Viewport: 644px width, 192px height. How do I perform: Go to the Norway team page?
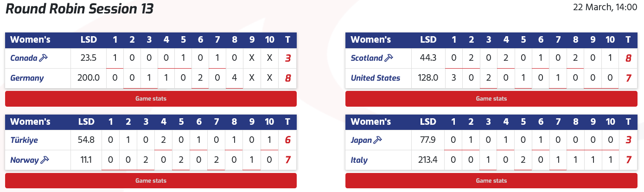[x=25, y=160]
